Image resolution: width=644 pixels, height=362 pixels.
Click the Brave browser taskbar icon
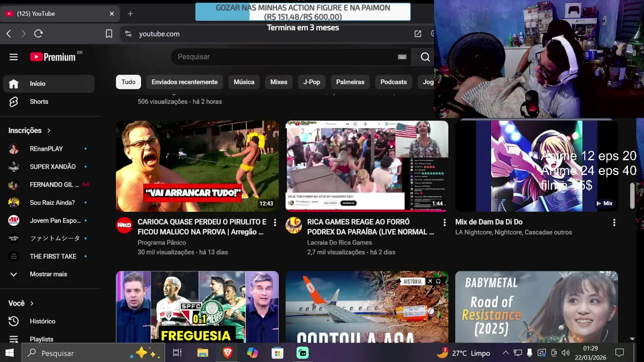[227, 353]
